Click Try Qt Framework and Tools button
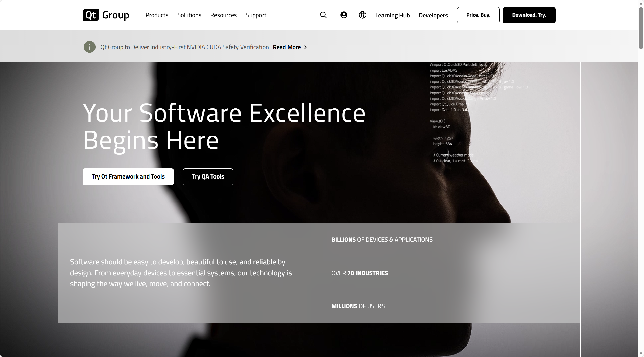The height and width of the screenshot is (357, 644). point(128,176)
